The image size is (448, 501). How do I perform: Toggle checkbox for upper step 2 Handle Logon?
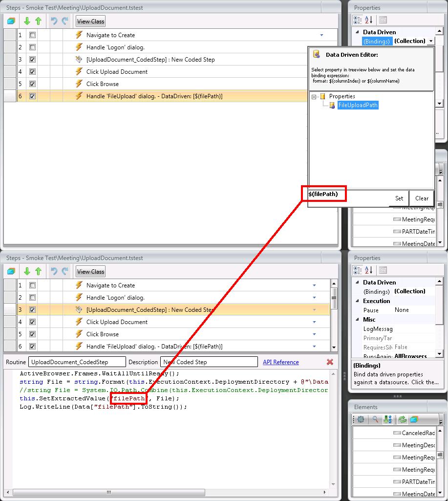(32, 47)
